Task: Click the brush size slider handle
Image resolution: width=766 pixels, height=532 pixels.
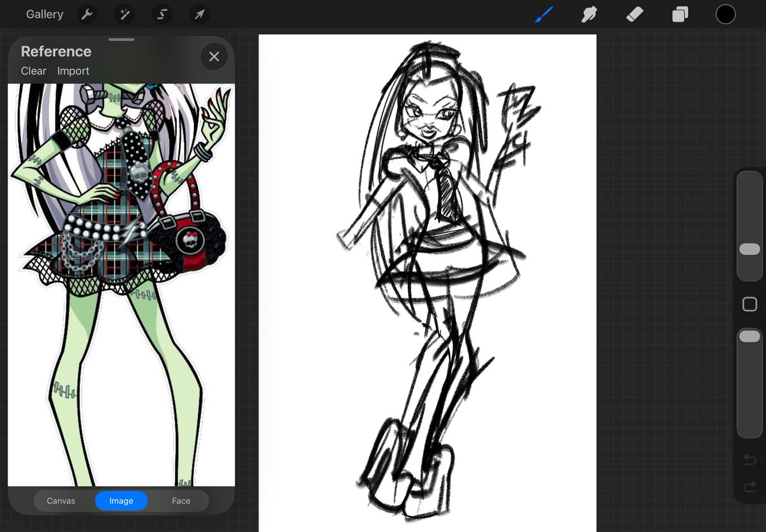Action: click(749, 249)
